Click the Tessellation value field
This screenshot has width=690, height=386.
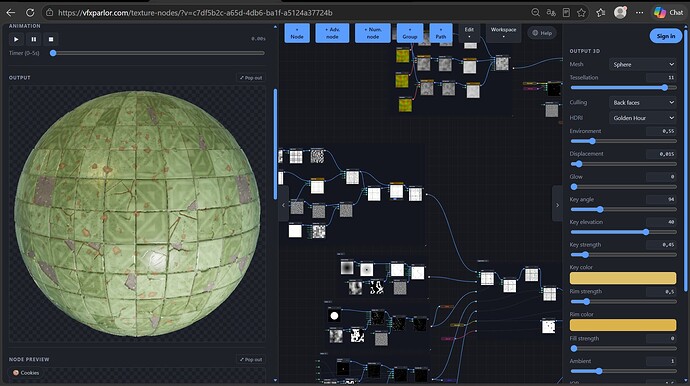pos(661,77)
